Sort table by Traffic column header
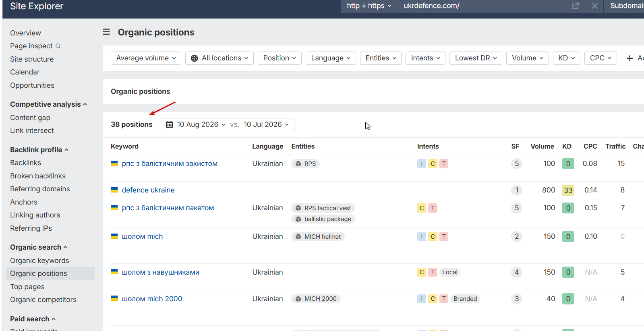Viewport: 644px width, 331px height. pyautogui.click(x=615, y=147)
